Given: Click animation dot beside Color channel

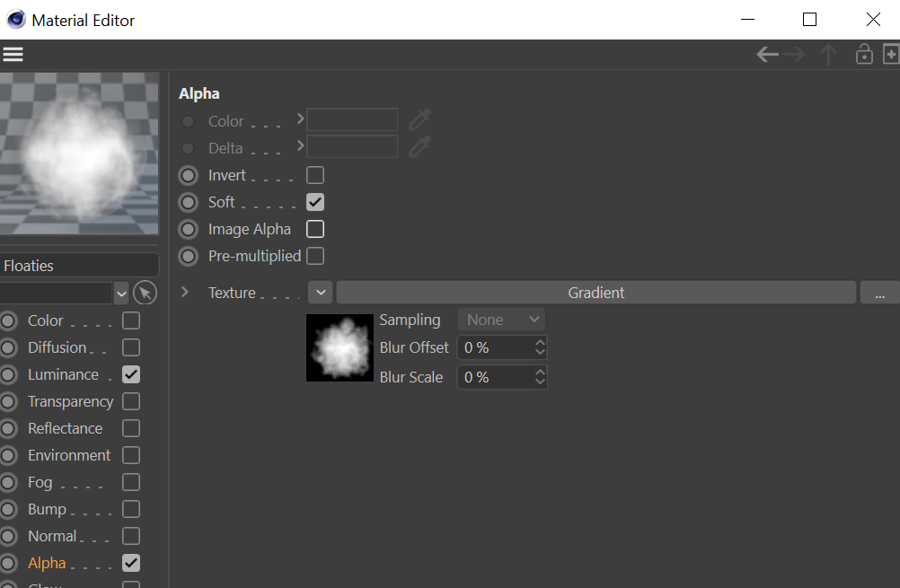Looking at the screenshot, I should pos(8,320).
